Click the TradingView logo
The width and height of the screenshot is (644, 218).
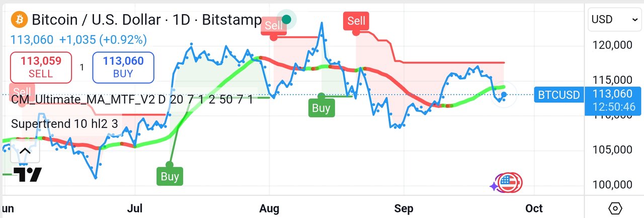click(x=27, y=174)
